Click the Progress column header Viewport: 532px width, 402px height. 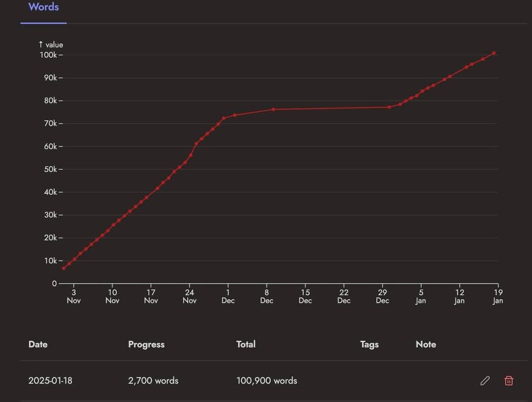coord(146,344)
